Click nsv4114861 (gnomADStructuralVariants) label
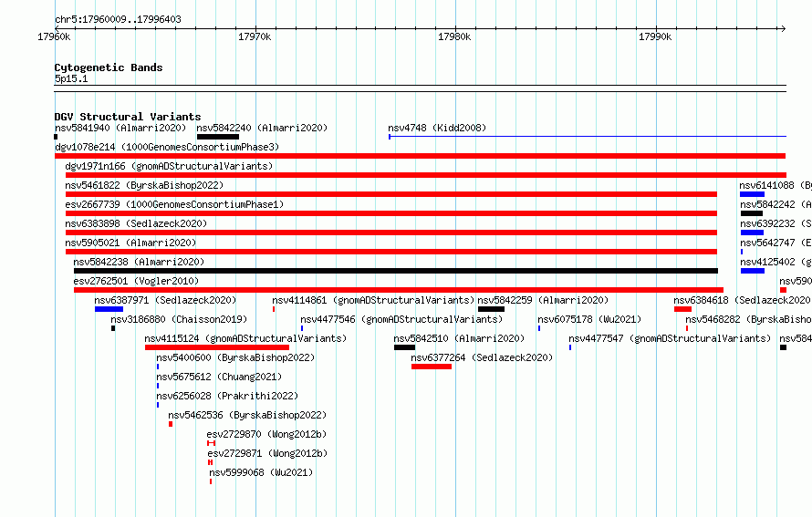 pos(373,300)
